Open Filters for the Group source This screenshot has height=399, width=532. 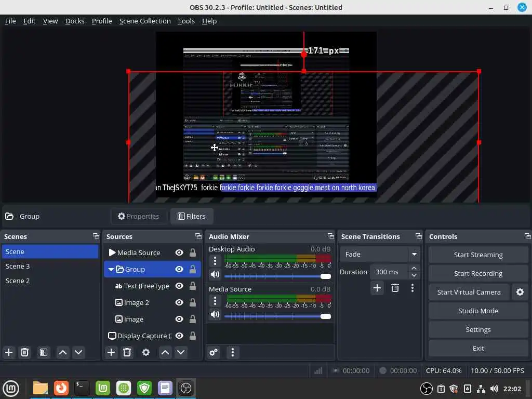pyautogui.click(x=192, y=216)
